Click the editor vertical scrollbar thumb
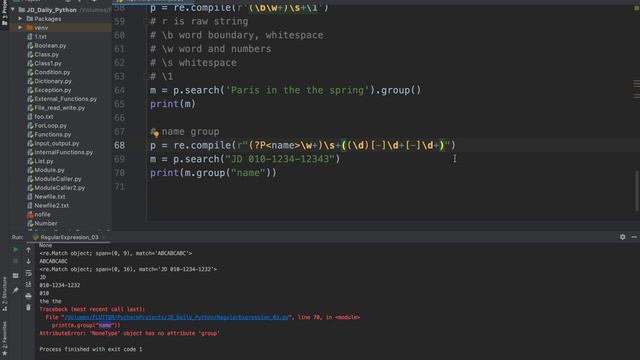Image resolution: width=640 pixels, height=360 pixels. pos(636,191)
